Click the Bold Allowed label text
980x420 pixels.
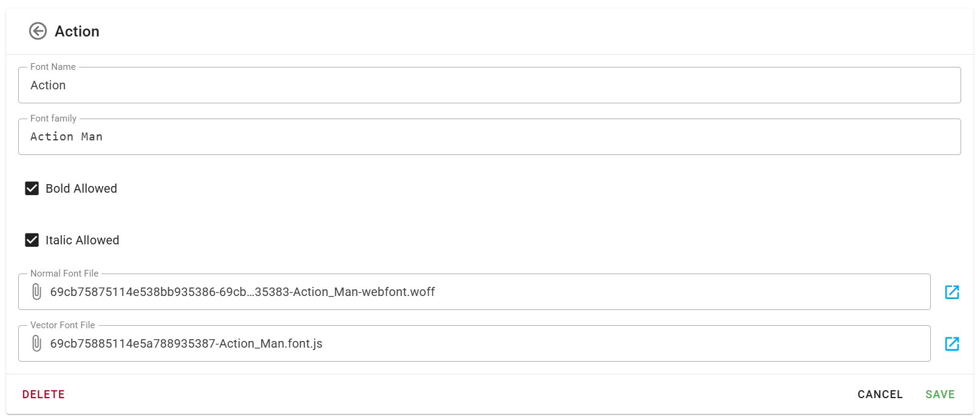point(81,188)
